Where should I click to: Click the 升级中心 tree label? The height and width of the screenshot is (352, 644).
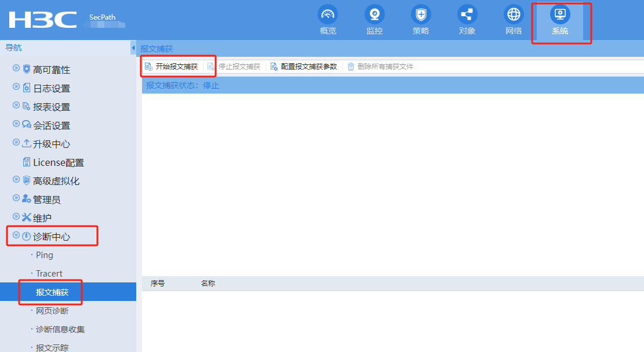52,144
